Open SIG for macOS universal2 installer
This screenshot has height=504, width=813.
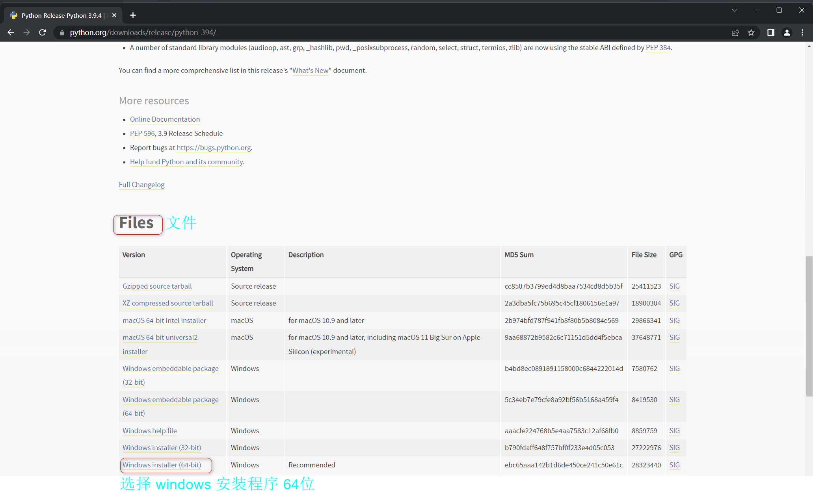click(x=674, y=337)
